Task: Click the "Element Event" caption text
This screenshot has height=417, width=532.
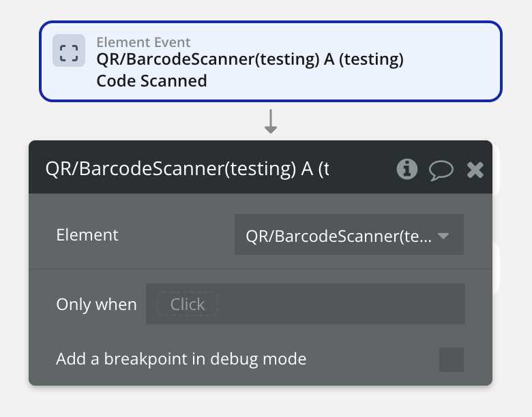Action: 143,42
